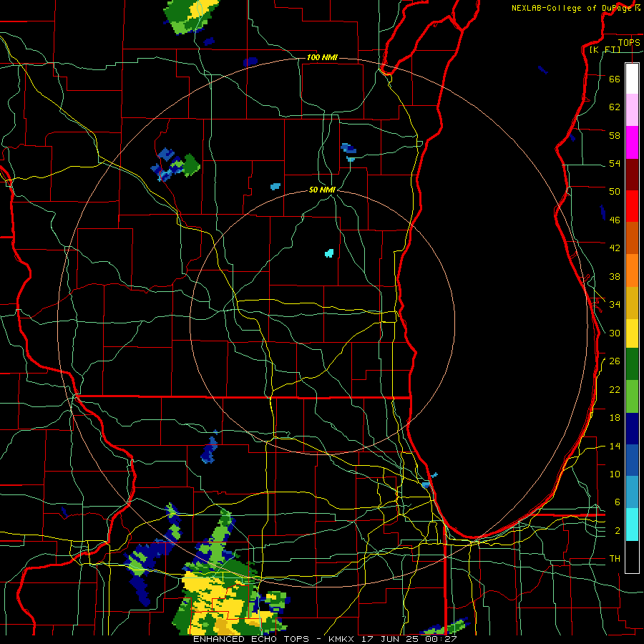This screenshot has height=644, width=644.
Task: Click the [K FT] units label
Action: coord(605,49)
